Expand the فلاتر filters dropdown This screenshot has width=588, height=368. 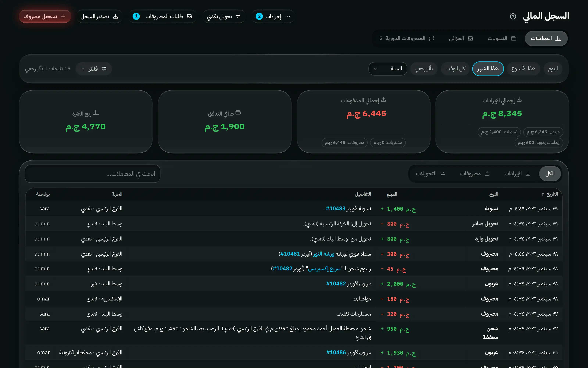click(x=94, y=69)
